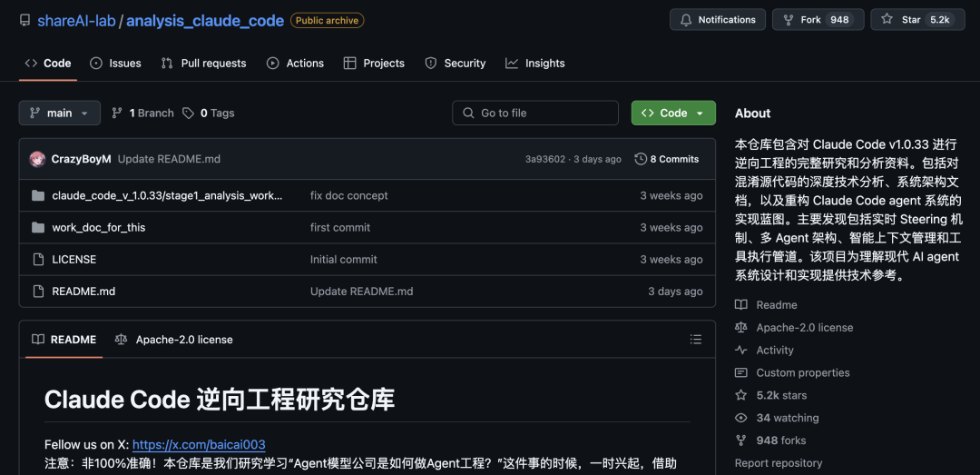The image size is (980, 475).
Task: Open the work_doc_for_this folder
Action: (99, 227)
